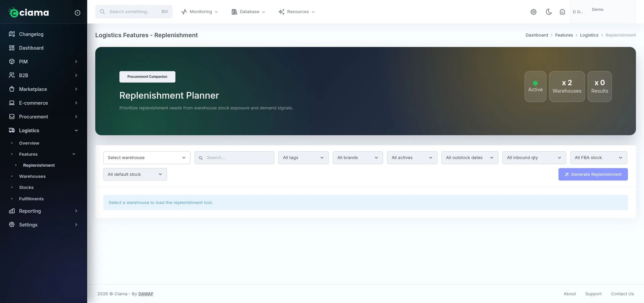Open the All FBA stock dropdown
This screenshot has height=303, width=644.
[599, 158]
